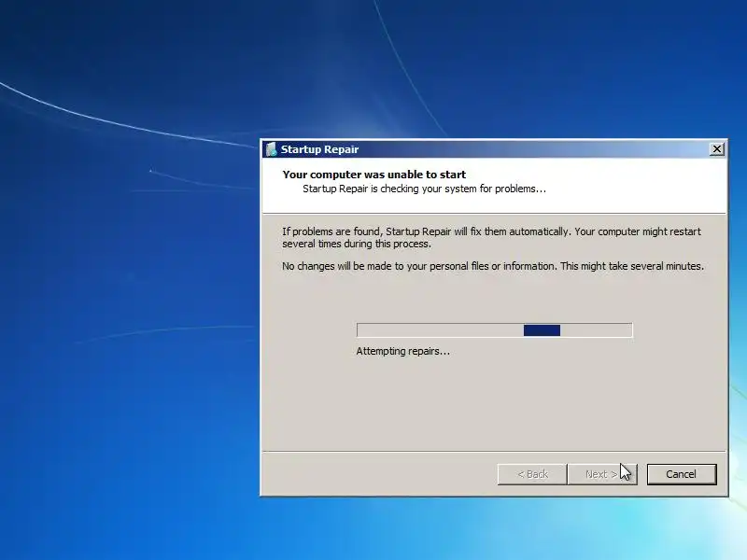Click the "If problems are found" paragraph

[491, 238]
